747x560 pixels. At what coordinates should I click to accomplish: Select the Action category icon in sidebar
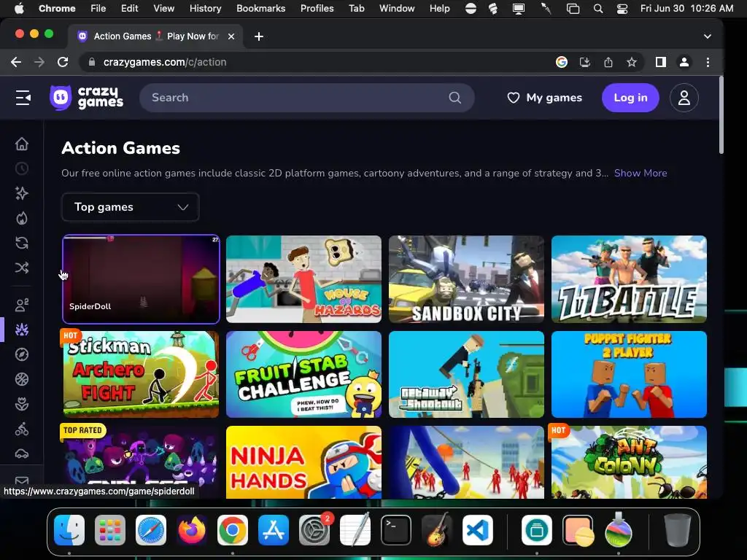(22, 330)
